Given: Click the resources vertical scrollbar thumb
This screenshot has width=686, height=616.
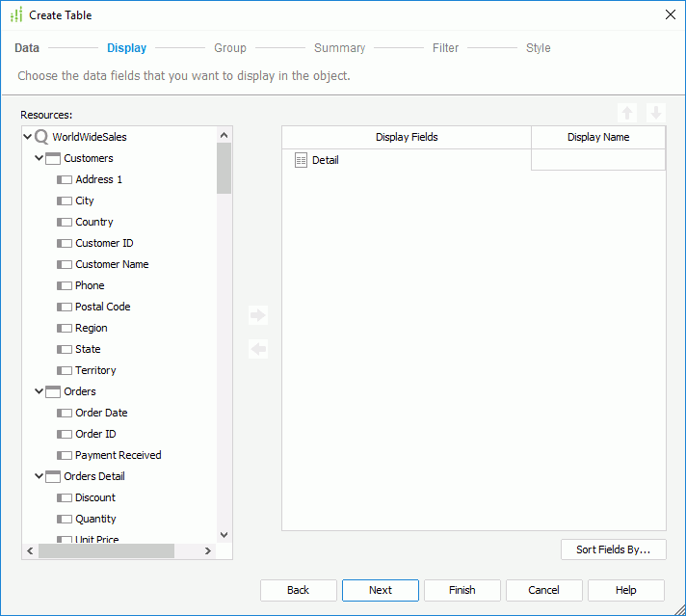Looking at the screenshot, I should [x=224, y=168].
